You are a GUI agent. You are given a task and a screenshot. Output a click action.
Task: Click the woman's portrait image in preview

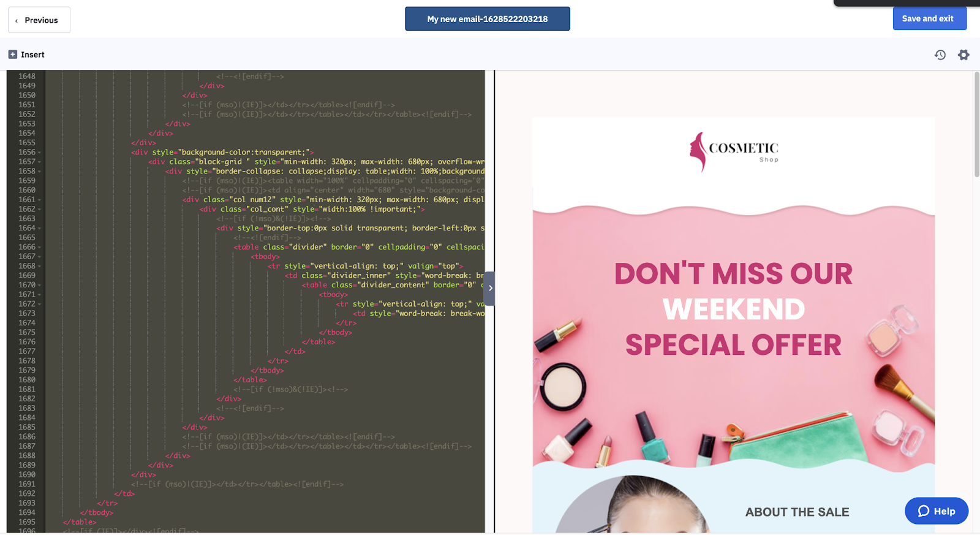(634, 504)
